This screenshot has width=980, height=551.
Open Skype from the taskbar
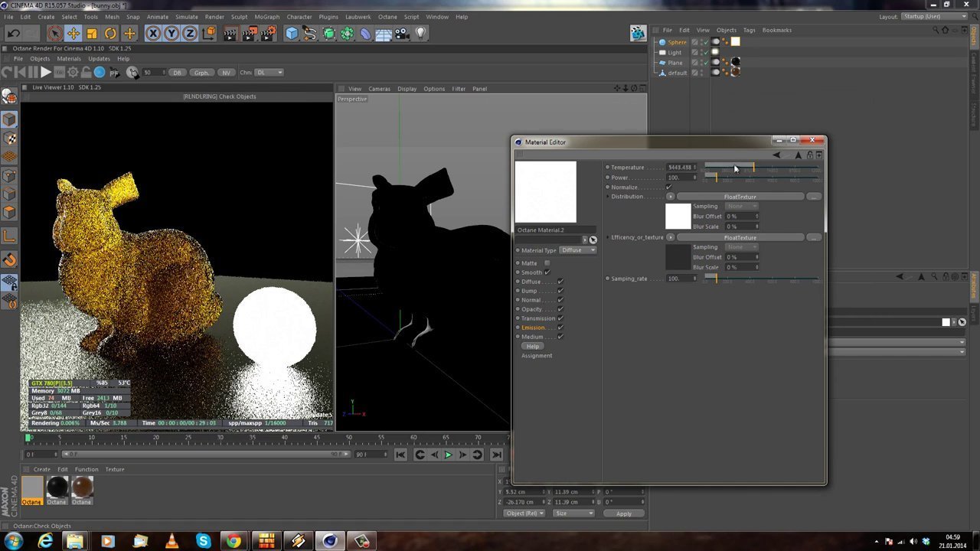click(203, 542)
